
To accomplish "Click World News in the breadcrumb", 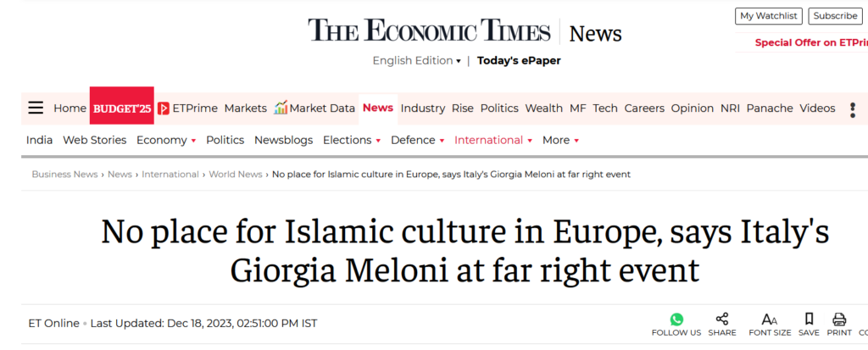I will pyautogui.click(x=236, y=174).
